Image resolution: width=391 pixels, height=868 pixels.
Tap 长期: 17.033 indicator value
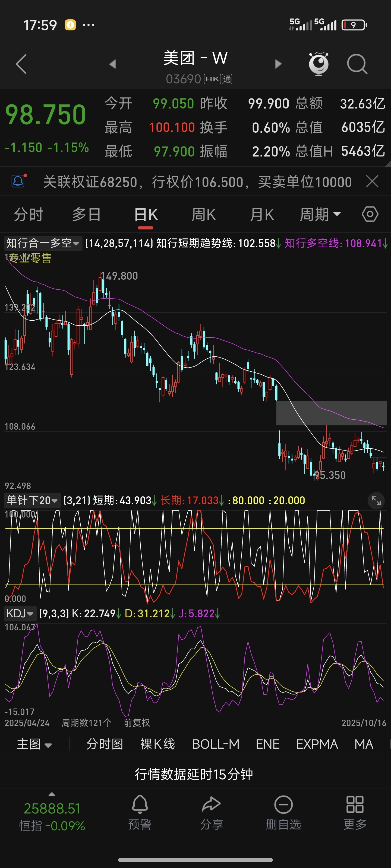coord(192,500)
